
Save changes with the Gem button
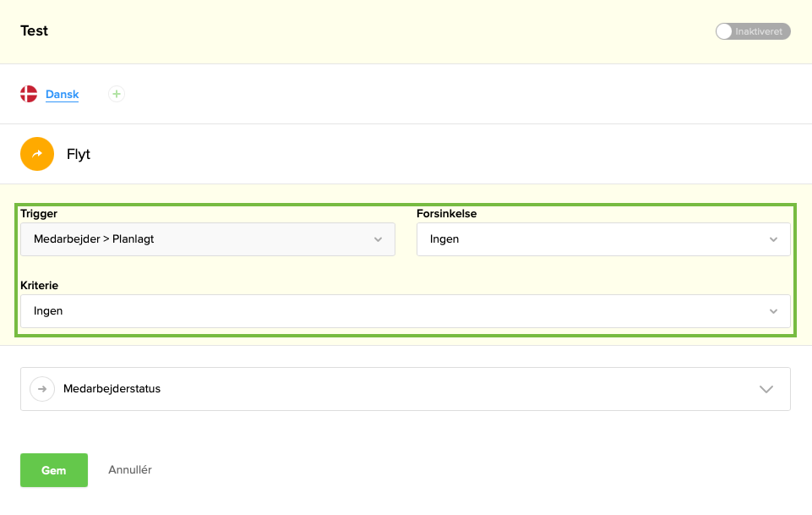tap(53, 470)
